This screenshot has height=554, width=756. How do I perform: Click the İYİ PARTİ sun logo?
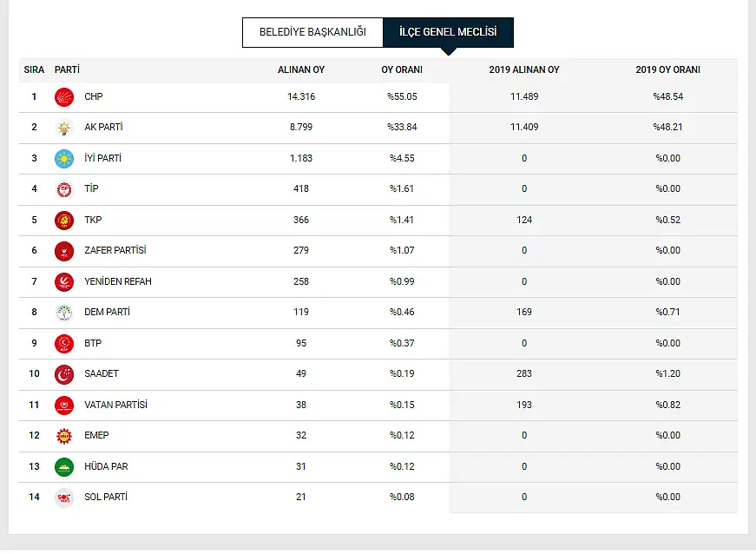64,159
